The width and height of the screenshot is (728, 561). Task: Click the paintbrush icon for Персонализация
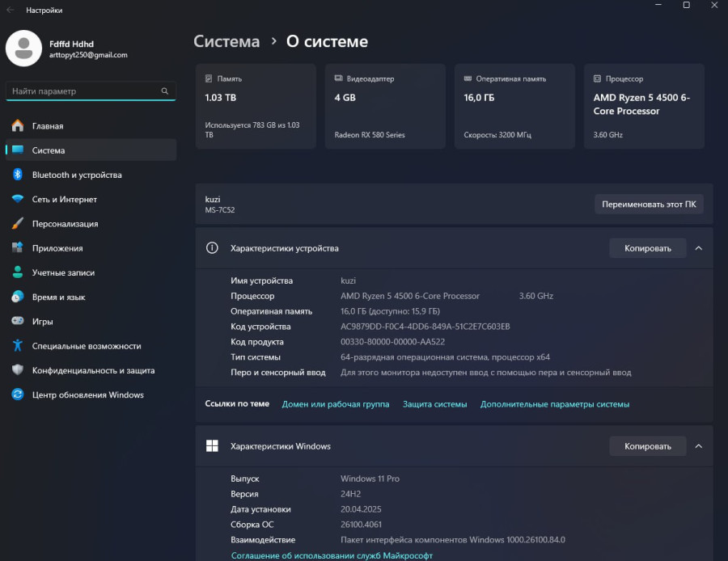click(18, 224)
